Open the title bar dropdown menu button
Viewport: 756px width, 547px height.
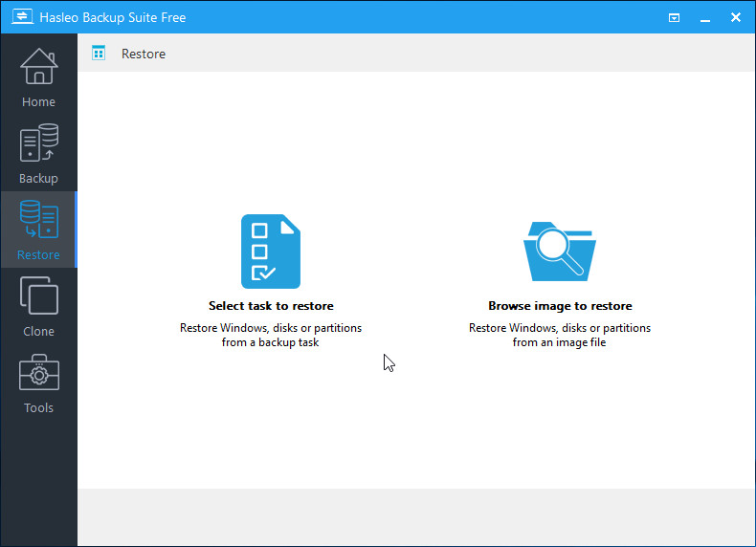coord(675,17)
